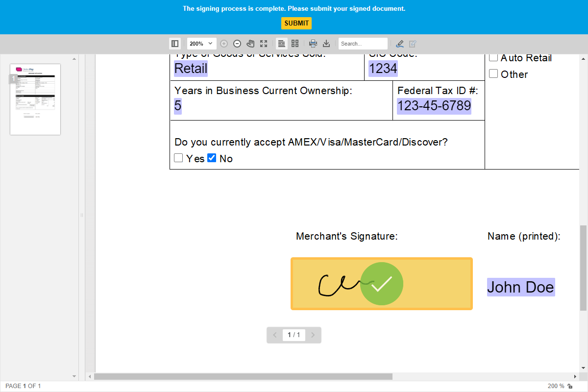Select the signature pen tool
The image size is (588, 392).
click(400, 43)
